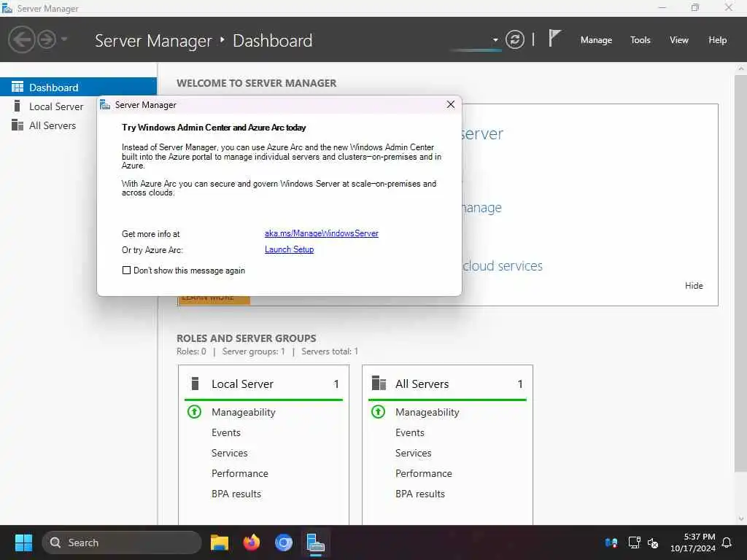Launch Firefox from the taskbar
Viewport: 747px width, 560px height.
[x=252, y=542]
